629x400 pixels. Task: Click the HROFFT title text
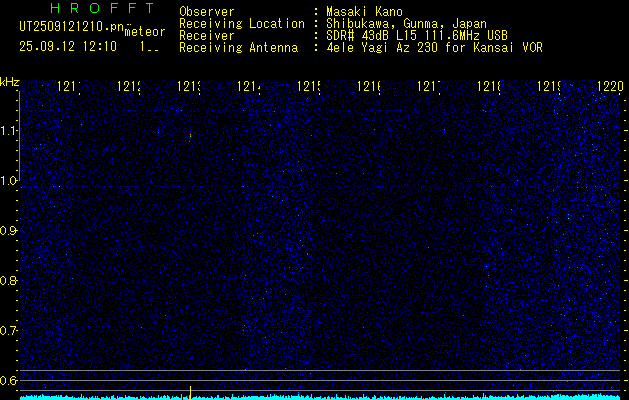(x=103, y=8)
